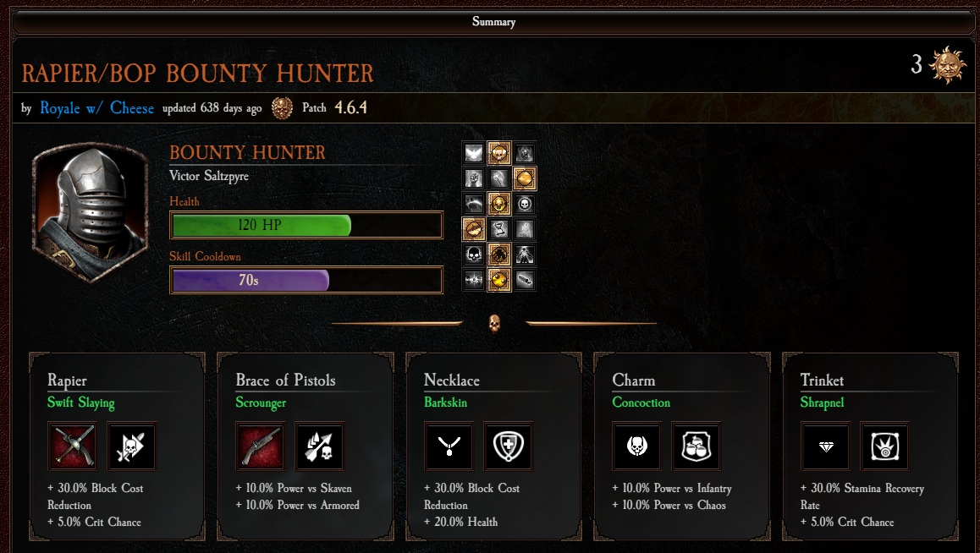Select the Brace of Pistols weapon icon
Screen dimensions: 980x553
(x=260, y=446)
